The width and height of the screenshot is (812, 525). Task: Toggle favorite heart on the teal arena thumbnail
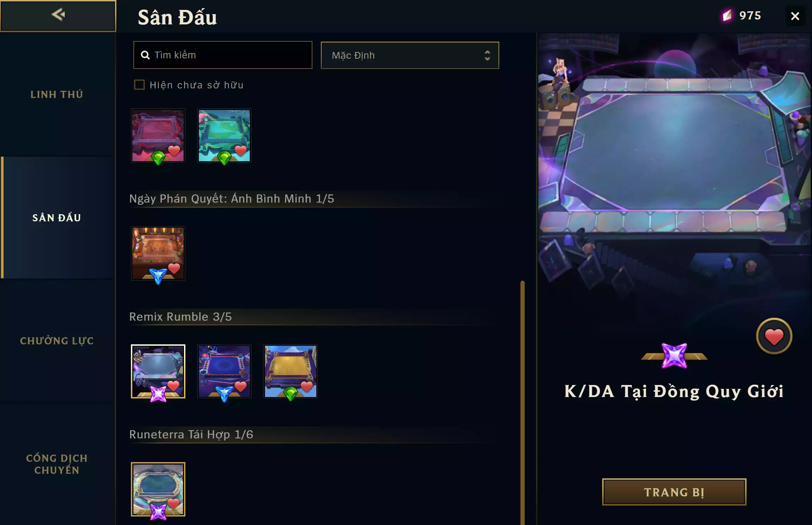click(240, 151)
